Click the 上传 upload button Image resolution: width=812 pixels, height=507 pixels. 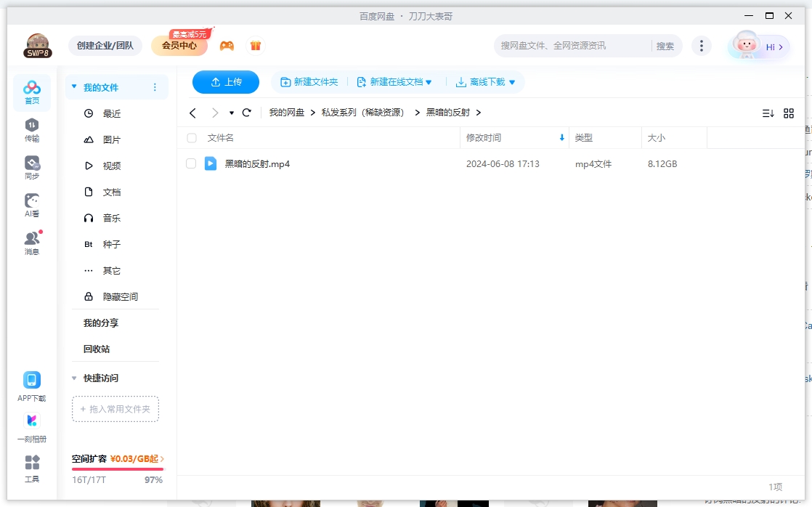pyautogui.click(x=226, y=82)
